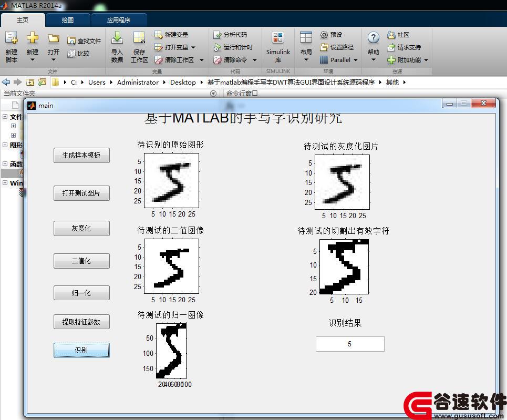Collapse the 图形 section in Current Folder panel
The height and width of the screenshot is (420, 507).
click(5, 145)
